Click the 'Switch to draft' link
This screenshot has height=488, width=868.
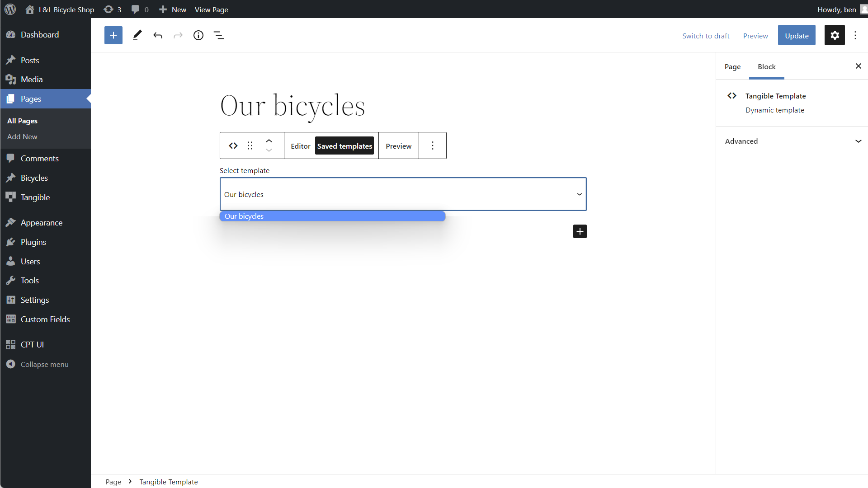pos(706,36)
